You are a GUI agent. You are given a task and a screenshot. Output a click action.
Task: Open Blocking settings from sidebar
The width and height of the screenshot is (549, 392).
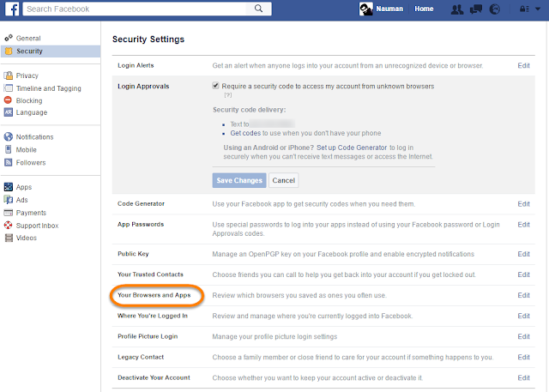pos(29,100)
